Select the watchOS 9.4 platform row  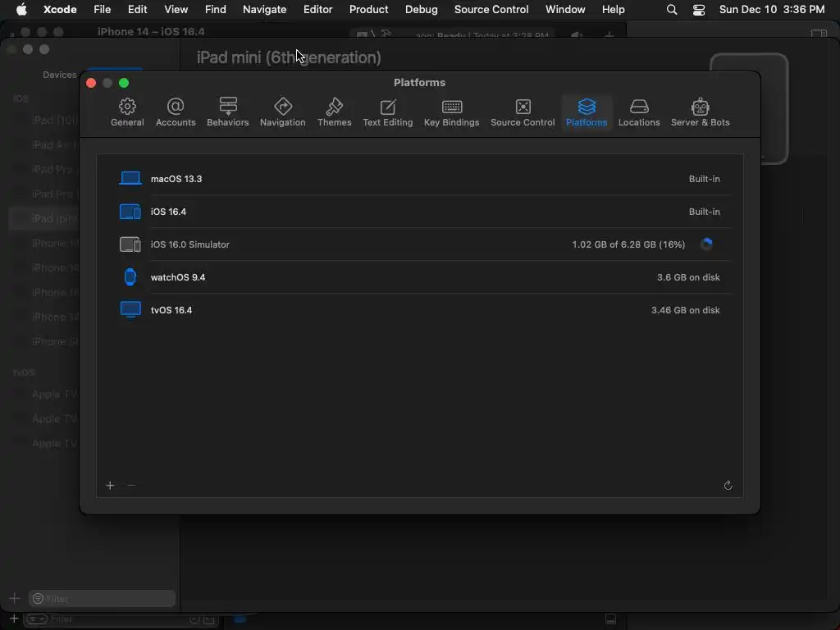coord(419,277)
